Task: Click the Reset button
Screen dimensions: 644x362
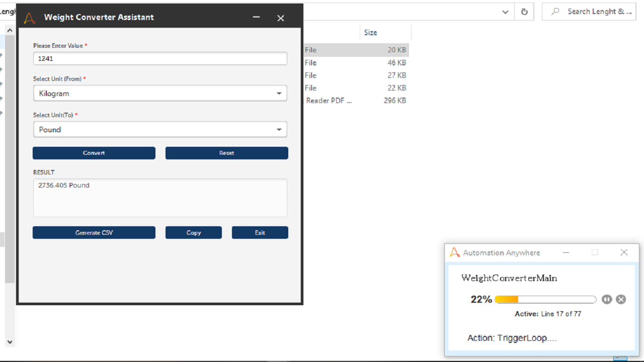Action: pos(227,153)
